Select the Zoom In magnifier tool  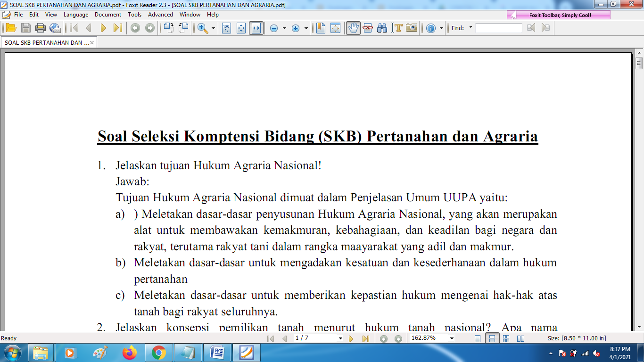(203, 28)
